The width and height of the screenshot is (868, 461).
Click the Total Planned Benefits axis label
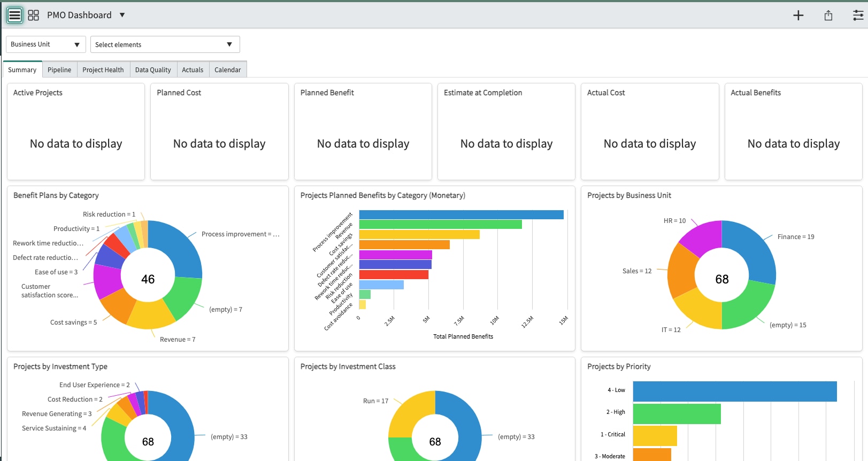coord(463,336)
